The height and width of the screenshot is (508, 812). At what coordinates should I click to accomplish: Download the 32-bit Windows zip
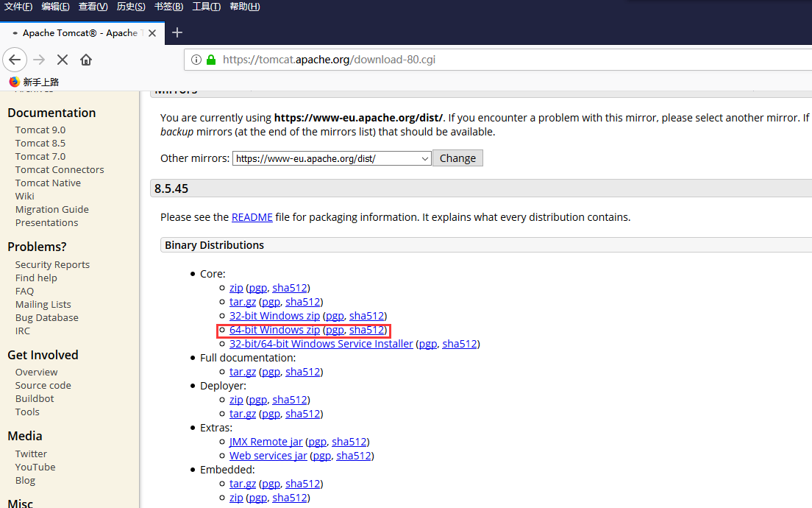tap(274, 316)
